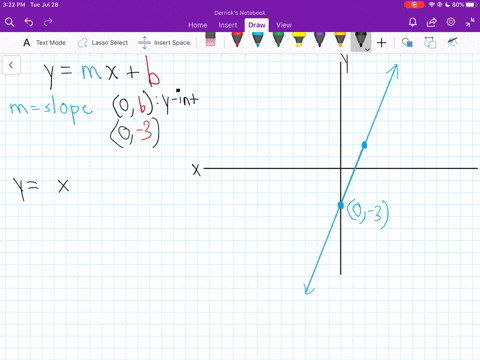The width and height of the screenshot is (480, 360).
Task: Open the shapes tool
Action: coord(407,43)
